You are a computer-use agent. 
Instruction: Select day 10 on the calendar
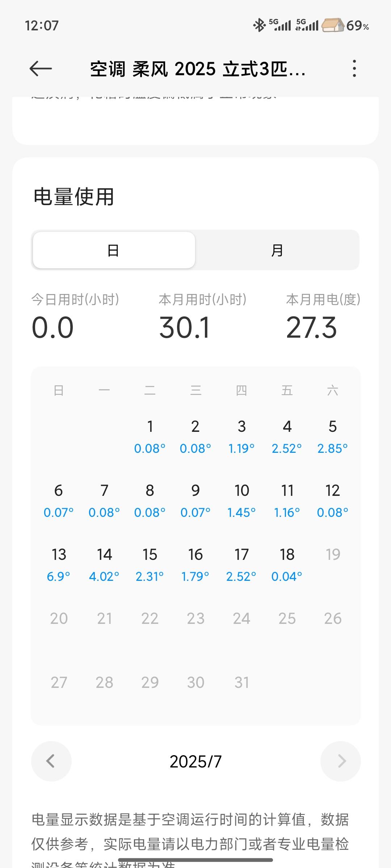click(x=241, y=500)
